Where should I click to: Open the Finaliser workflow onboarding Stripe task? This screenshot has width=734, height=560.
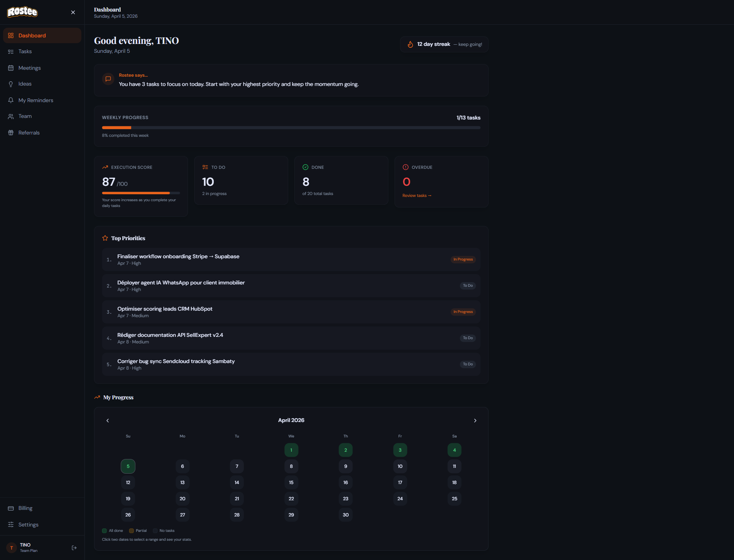[178, 257]
